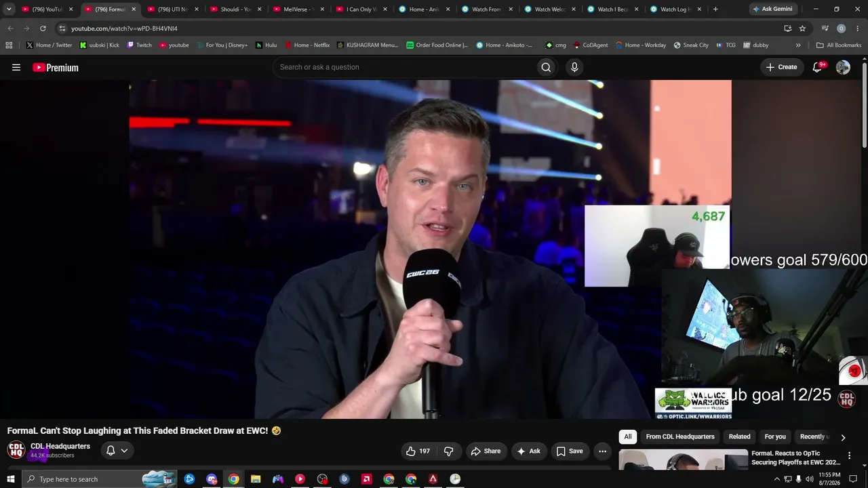Open YouTube notifications bell
The width and height of the screenshot is (868, 488).
pos(817,67)
